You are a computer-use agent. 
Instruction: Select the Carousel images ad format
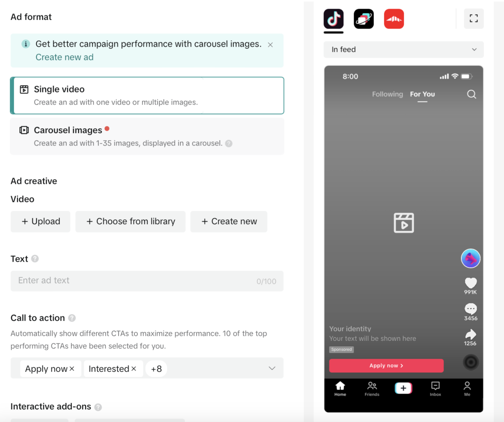tap(147, 136)
